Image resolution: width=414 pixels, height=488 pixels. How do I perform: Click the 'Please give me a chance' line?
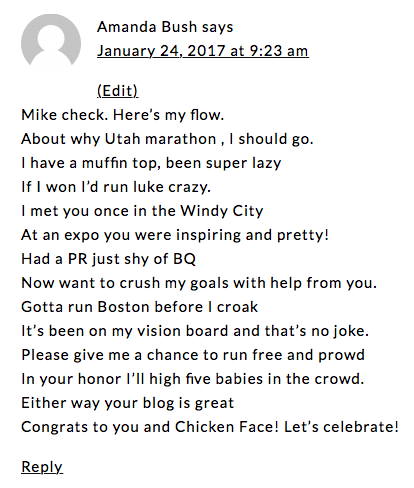click(x=193, y=355)
